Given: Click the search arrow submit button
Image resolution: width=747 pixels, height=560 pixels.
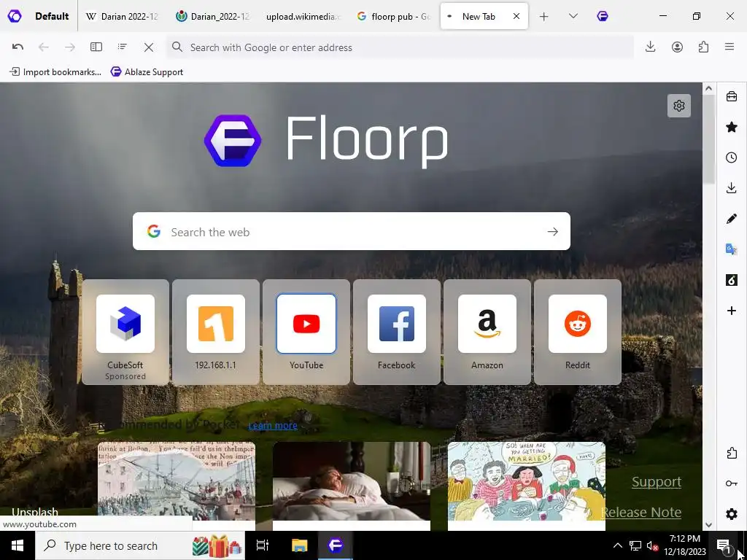Looking at the screenshot, I should 553,231.
